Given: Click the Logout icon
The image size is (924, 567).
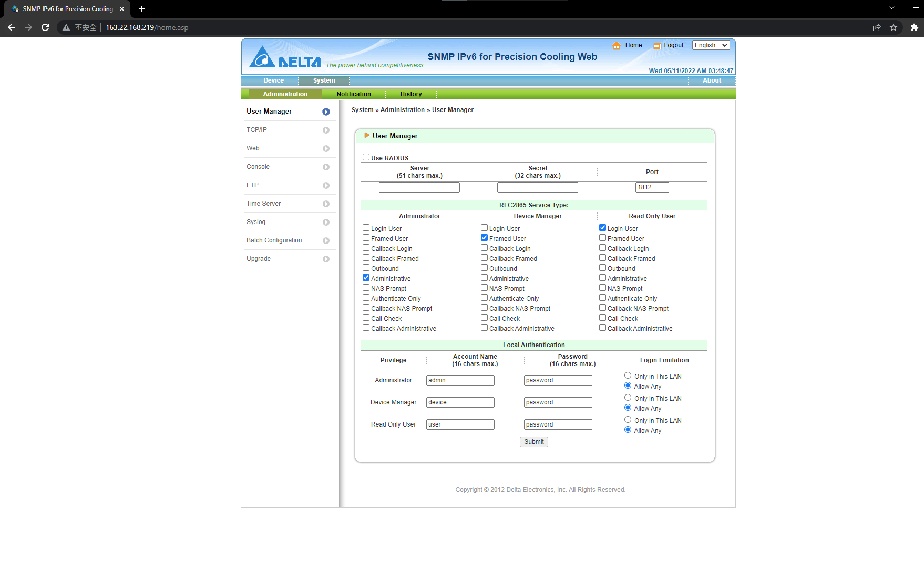Looking at the screenshot, I should (x=657, y=46).
